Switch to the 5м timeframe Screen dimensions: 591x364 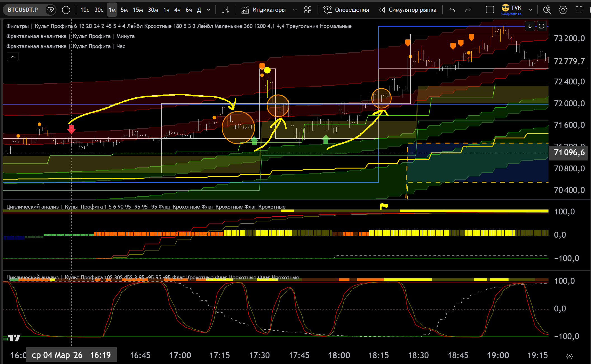(x=124, y=10)
